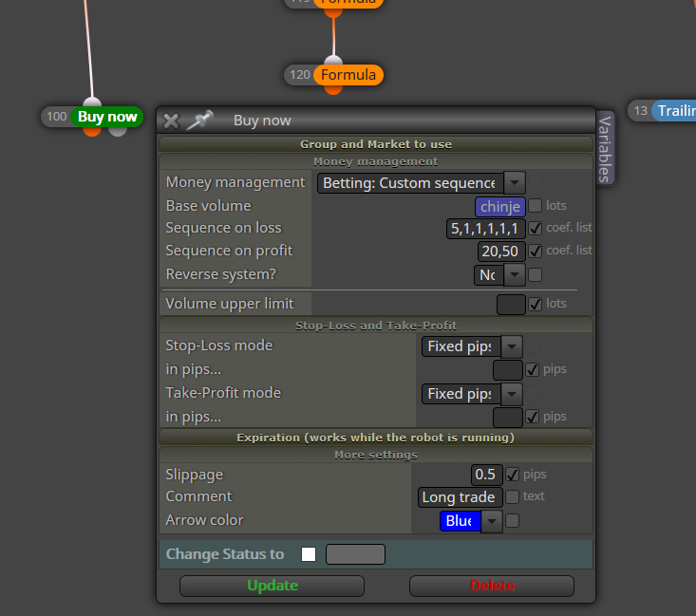
Task: Click the orange output connector under Buy now node
Action: pos(92,131)
